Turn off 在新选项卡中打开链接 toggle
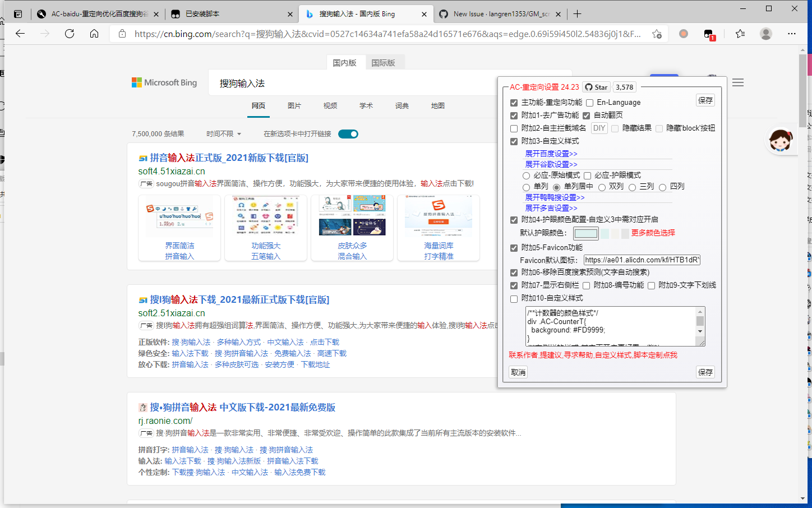 pyautogui.click(x=348, y=133)
